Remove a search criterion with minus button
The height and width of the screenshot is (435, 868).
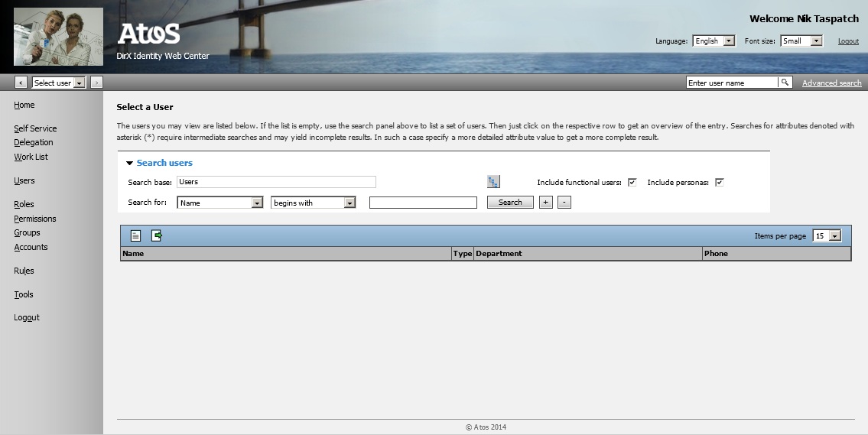[564, 203]
